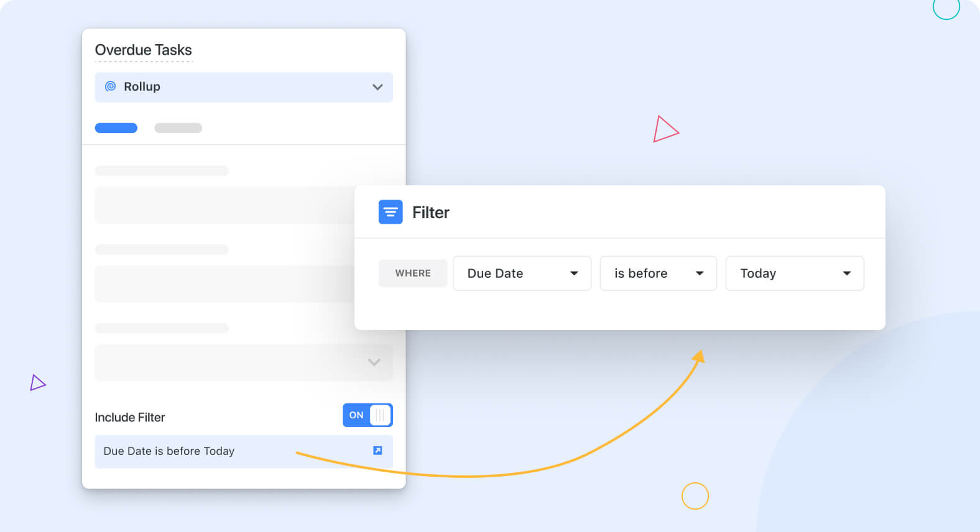This screenshot has height=532, width=980.
Task: Select the blue active tab pill
Action: point(116,128)
